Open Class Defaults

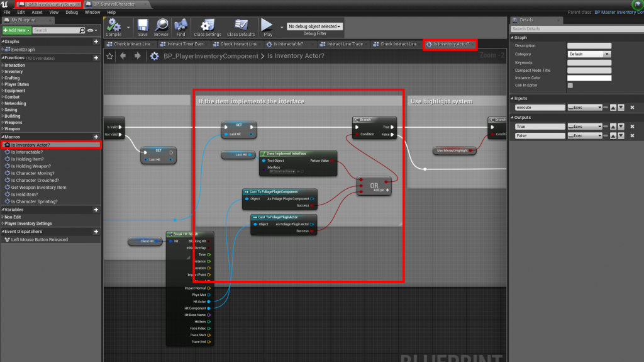pos(241,28)
